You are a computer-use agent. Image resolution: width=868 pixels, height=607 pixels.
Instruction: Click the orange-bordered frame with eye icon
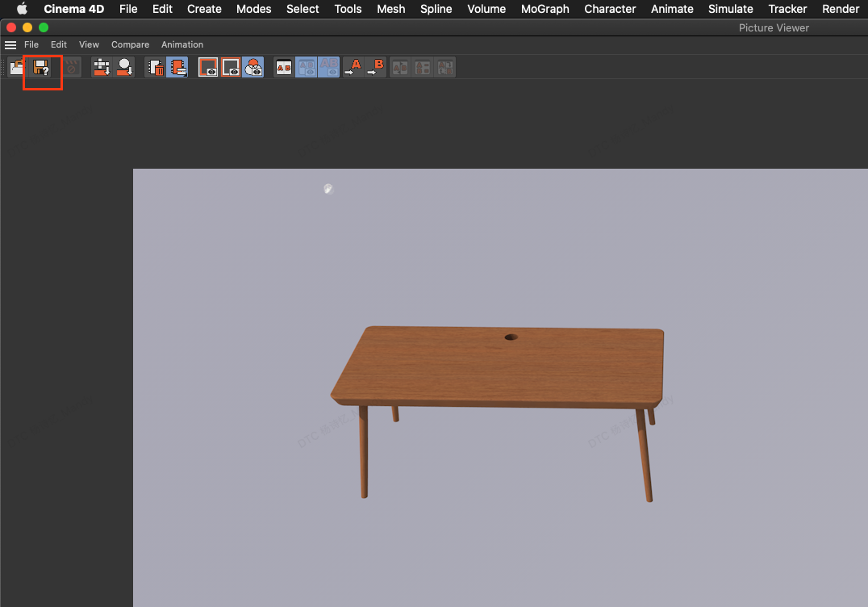[207, 67]
